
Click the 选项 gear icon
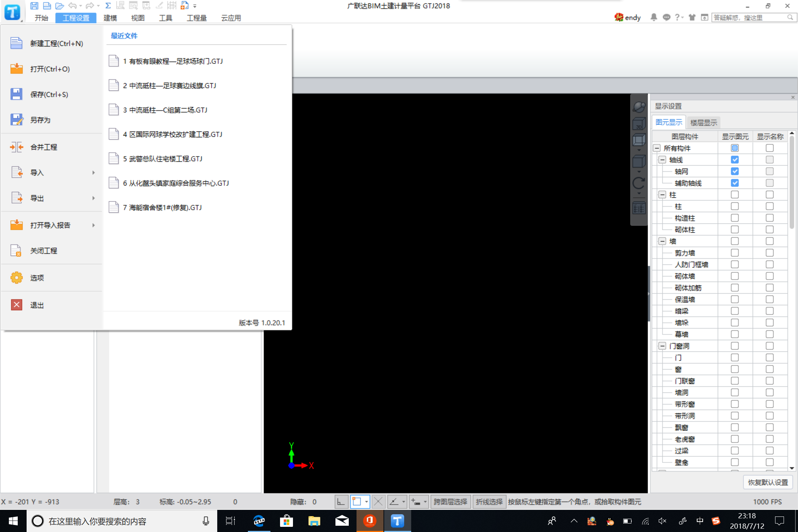(x=17, y=277)
